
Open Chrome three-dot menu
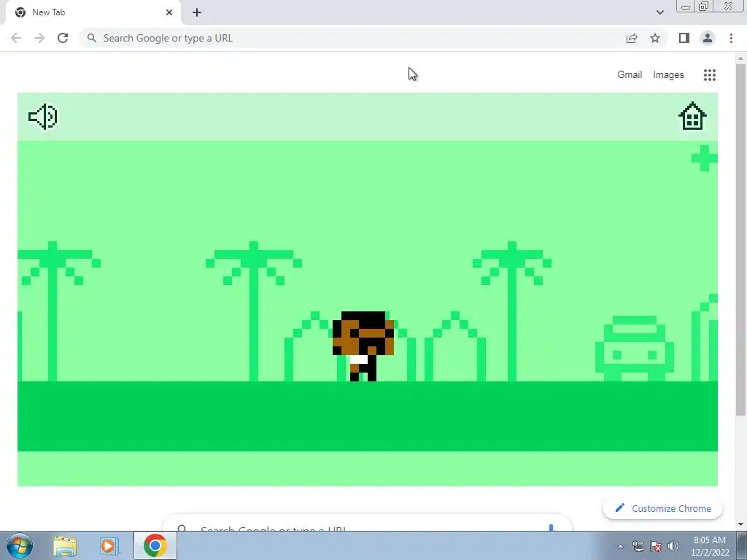point(731,38)
